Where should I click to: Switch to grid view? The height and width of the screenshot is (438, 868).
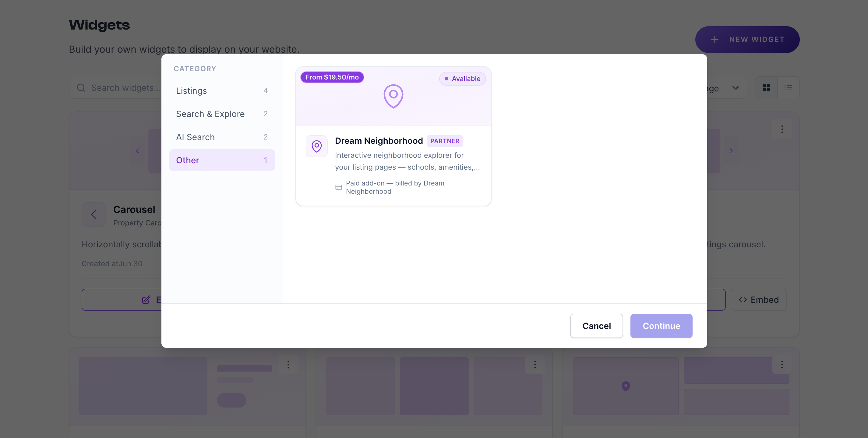click(x=766, y=88)
